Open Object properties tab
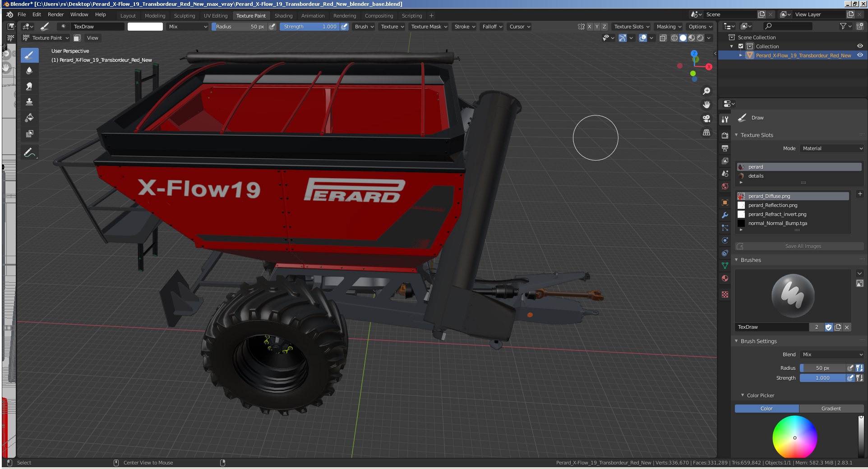This screenshot has width=868, height=469. click(725, 202)
